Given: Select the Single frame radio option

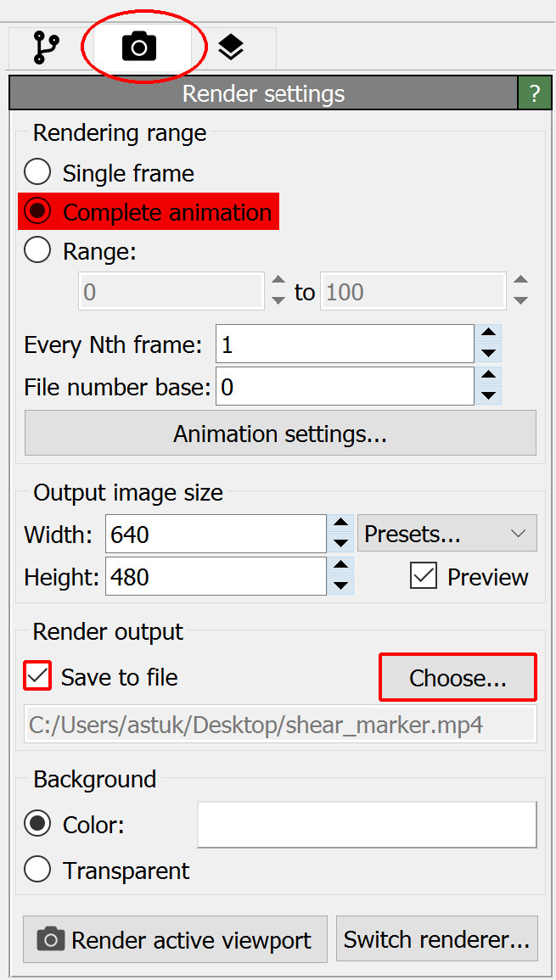Looking at the screenshot, I should (x=37, y=173).
